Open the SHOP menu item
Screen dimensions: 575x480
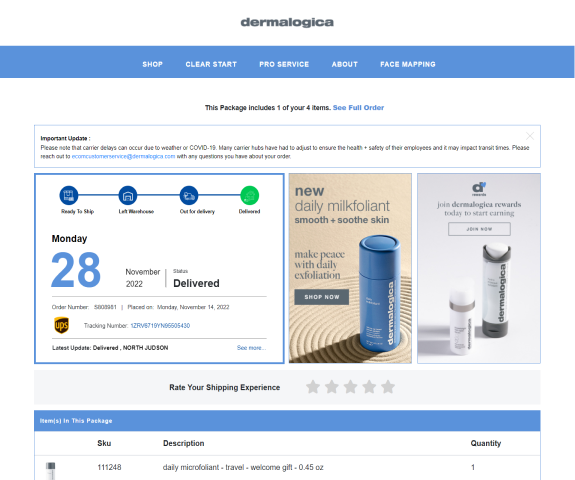pos(153,64)
